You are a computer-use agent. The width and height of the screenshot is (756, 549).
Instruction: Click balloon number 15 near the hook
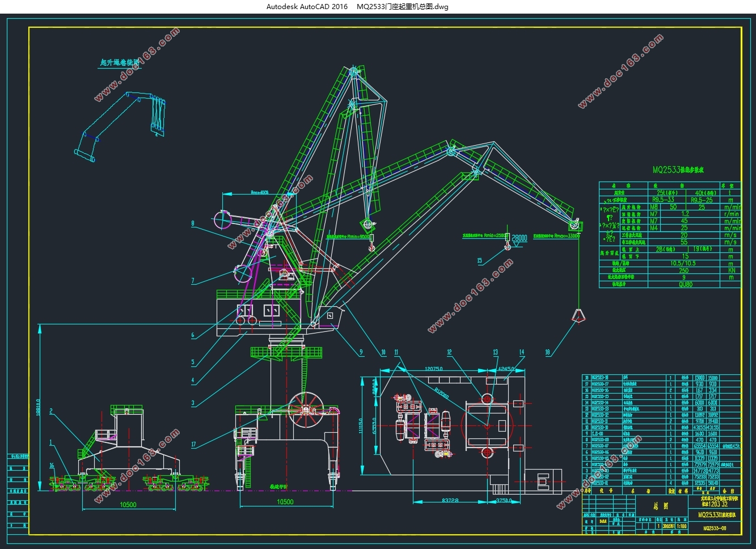pos(480,261)
